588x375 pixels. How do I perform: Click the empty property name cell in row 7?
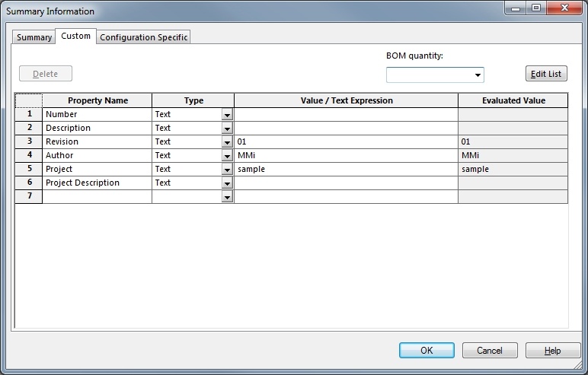pyautogui.click(x=97, y=197)
